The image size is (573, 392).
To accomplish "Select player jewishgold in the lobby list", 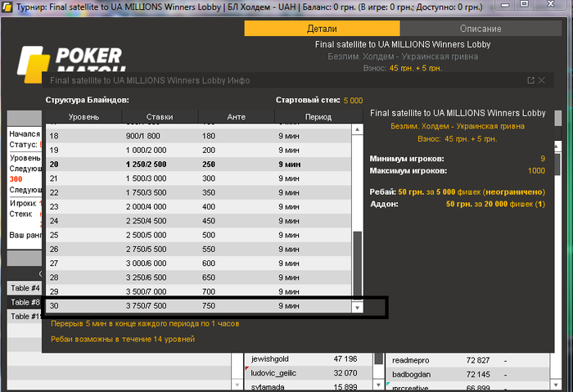I will 308,359.
